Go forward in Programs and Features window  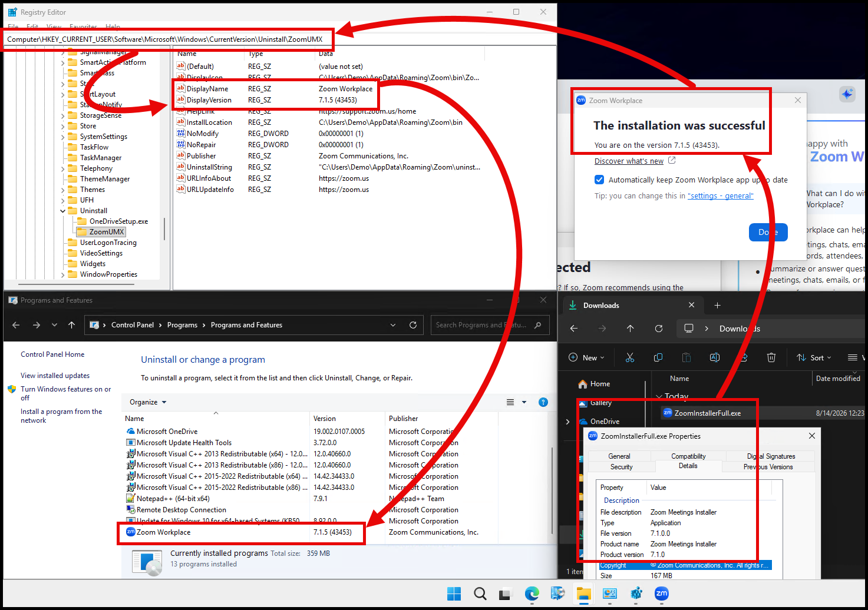click(37, 325)
